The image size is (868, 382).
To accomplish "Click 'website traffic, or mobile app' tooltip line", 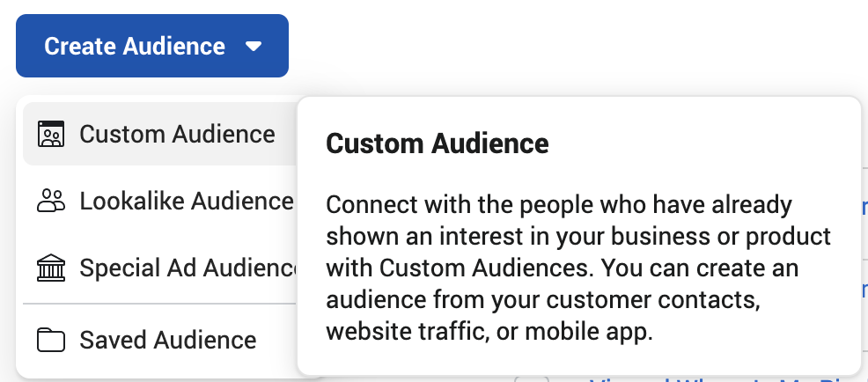I will (x=489, y=331).
